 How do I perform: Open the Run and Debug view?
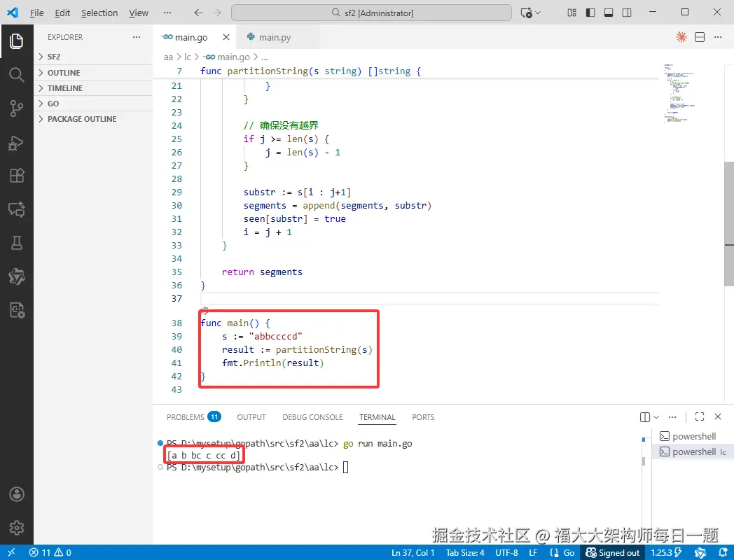coord(16,142)
